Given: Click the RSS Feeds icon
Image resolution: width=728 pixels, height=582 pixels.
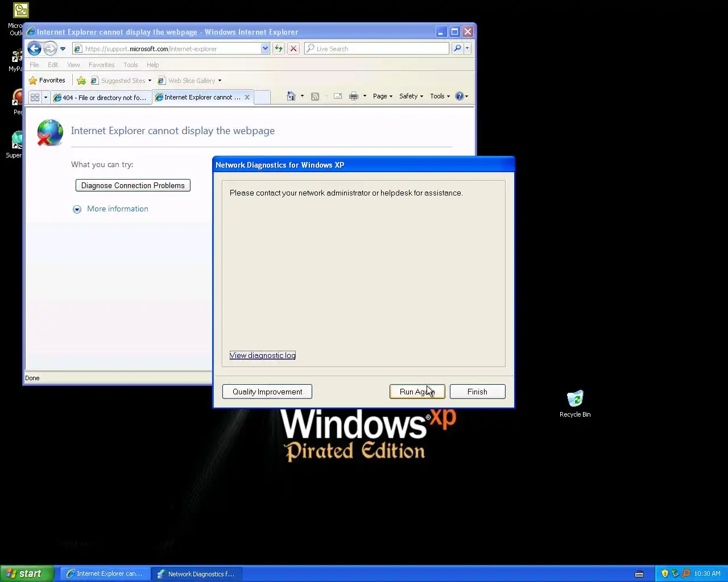Looking at the screenshot, I should click(315, 96).
